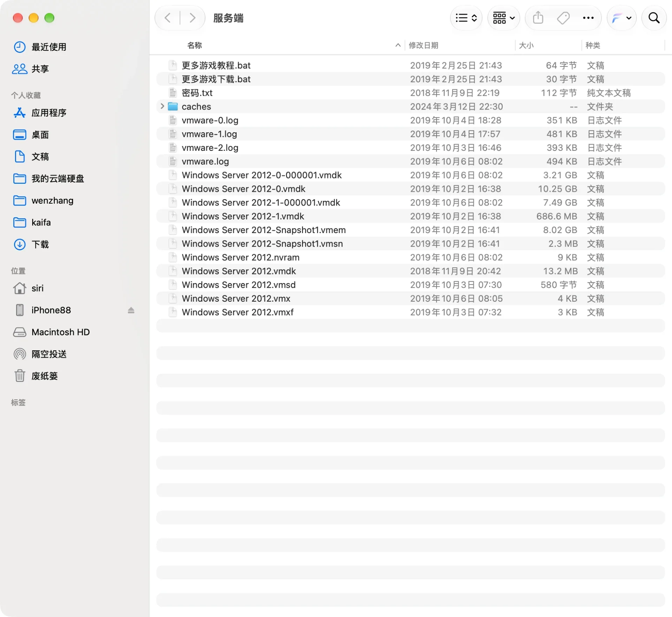This screenshot has width=672, height=617.
Task: Open the more actions ellipsis menu
Action: 588,18
